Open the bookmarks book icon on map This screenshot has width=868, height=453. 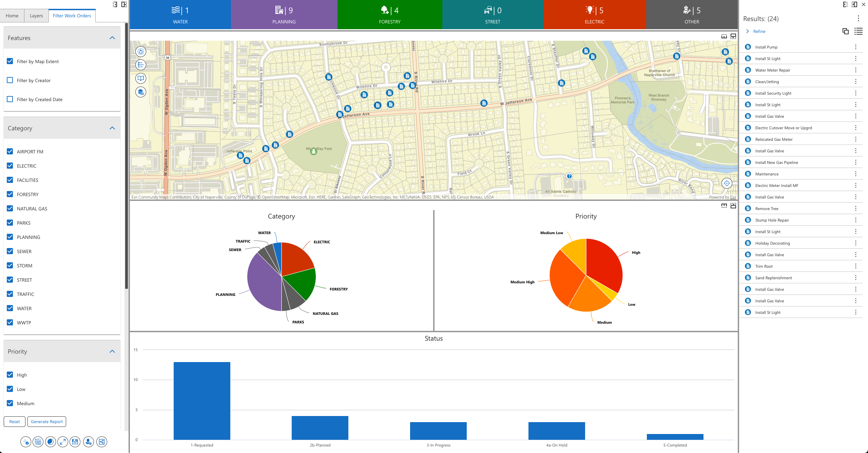click(x=141, y=78)
